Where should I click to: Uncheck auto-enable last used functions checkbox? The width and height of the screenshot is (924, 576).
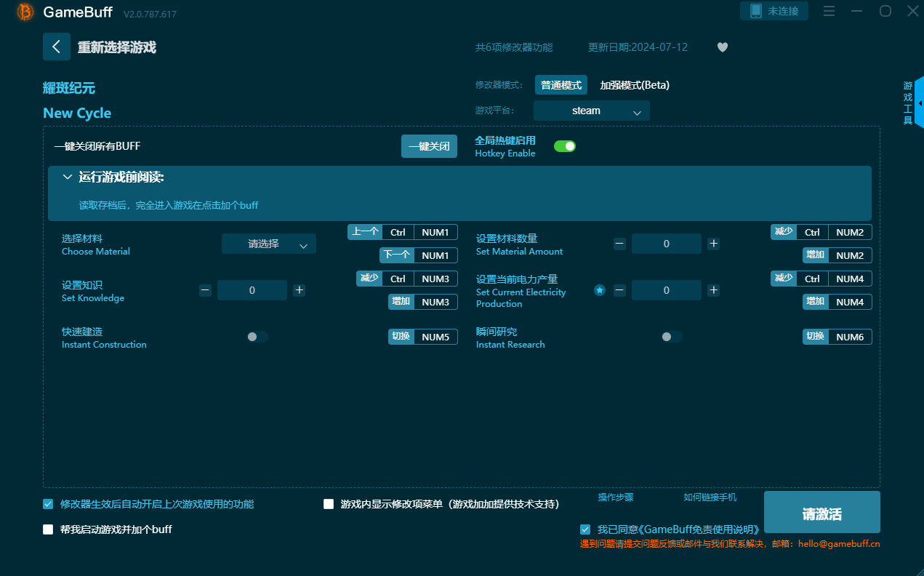tap(48, 504)
